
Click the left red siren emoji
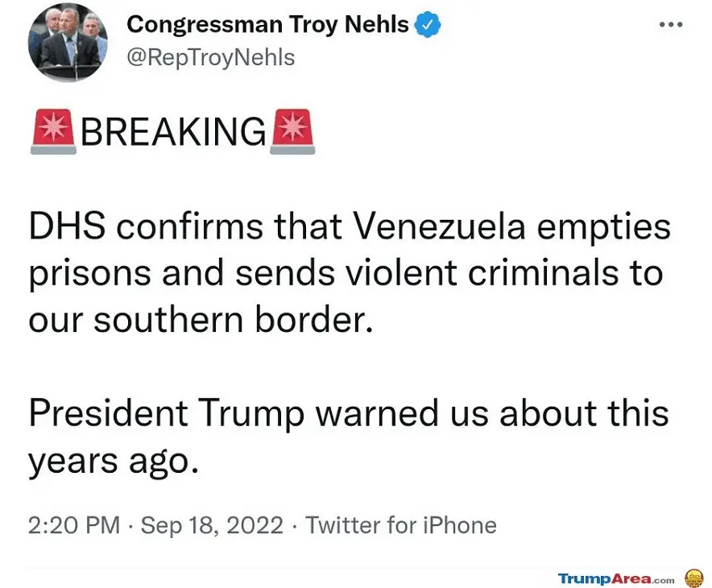(x=53, y=132)
